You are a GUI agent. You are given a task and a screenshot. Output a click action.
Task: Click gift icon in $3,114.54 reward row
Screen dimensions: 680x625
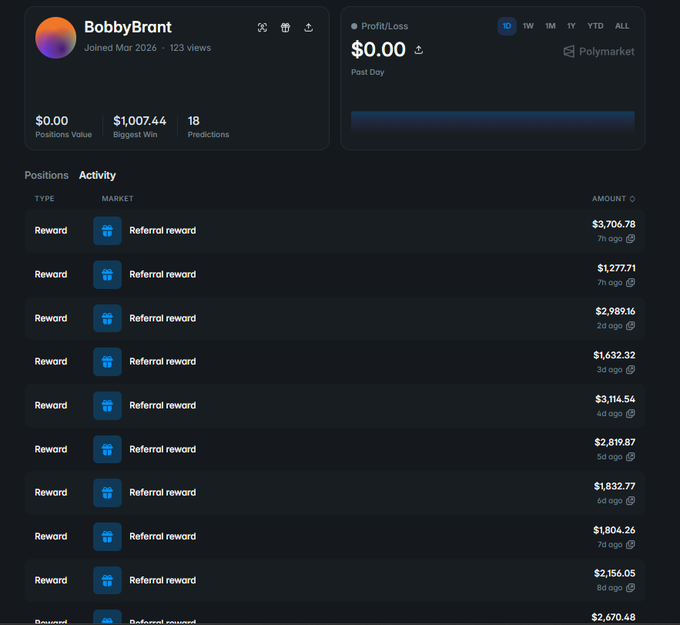click(107, 406)
